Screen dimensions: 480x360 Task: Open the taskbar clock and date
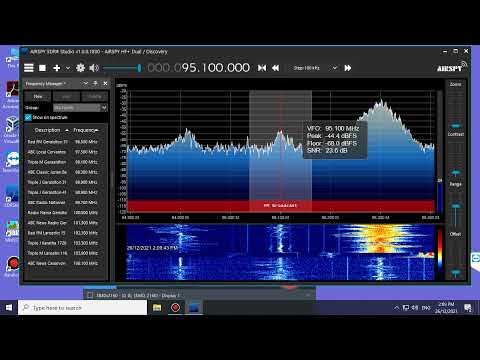click(x=446, y=308)
